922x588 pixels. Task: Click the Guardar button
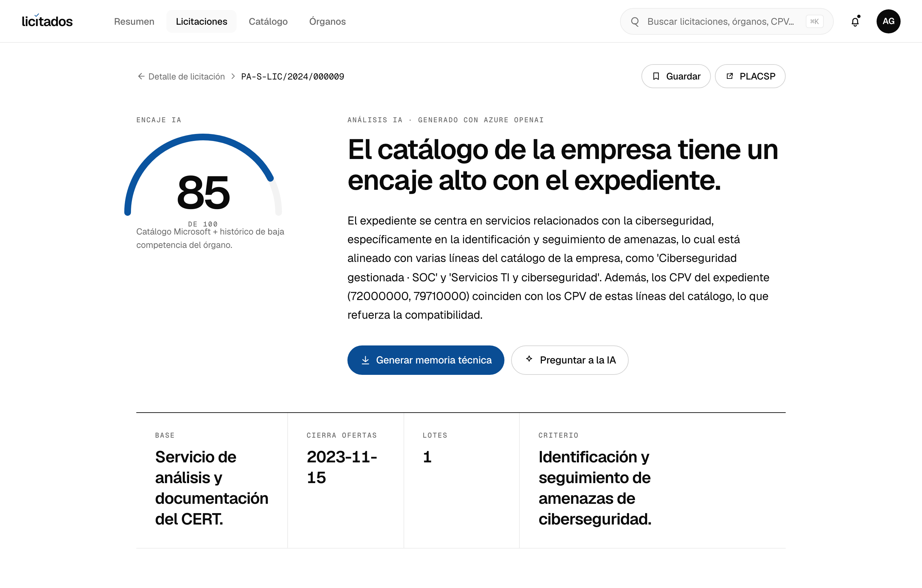(676, 76)
